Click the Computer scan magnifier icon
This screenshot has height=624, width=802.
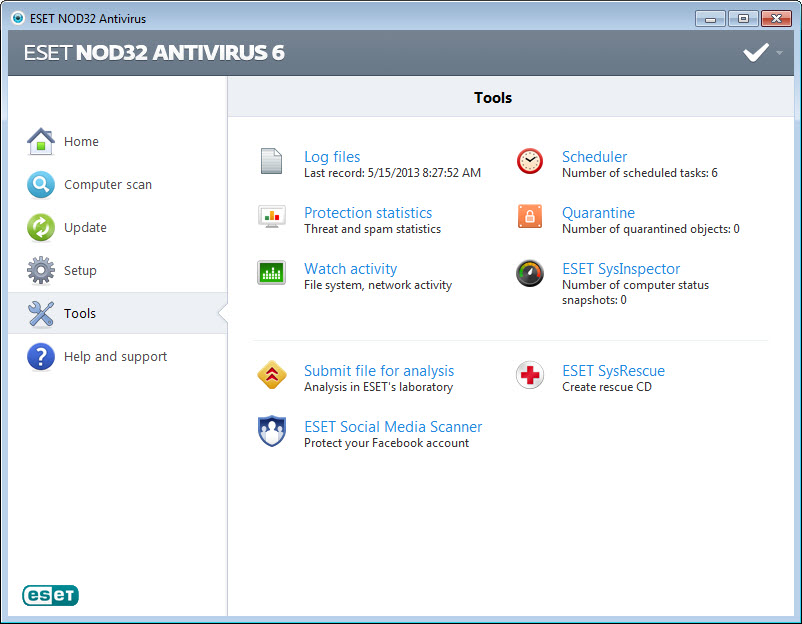pos(41,185)
